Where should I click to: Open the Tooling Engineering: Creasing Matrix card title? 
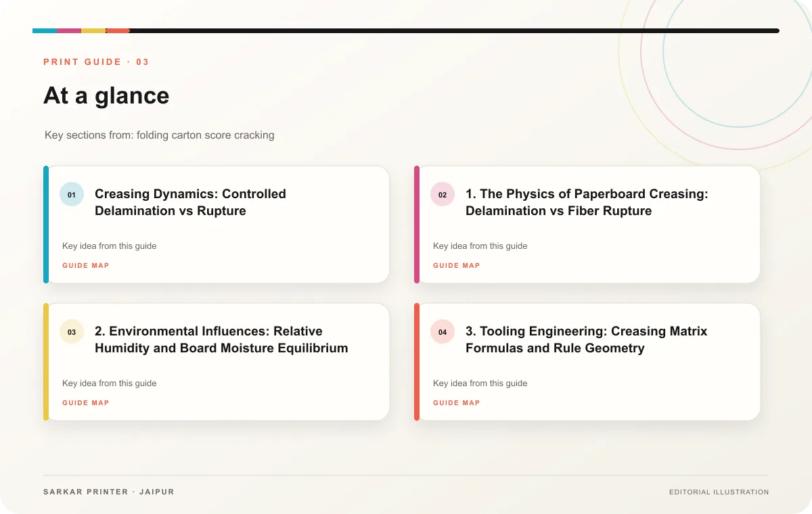(x=586, y=340)
